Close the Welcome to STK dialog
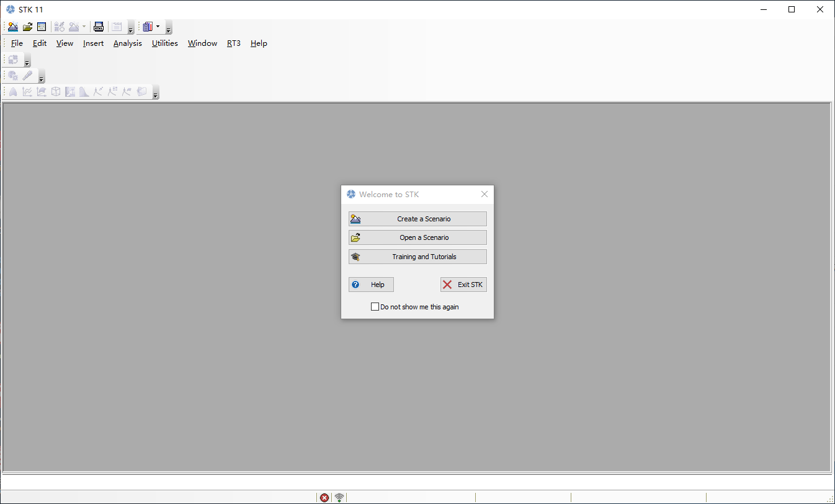Screen dimensions: 835x504 484,194
